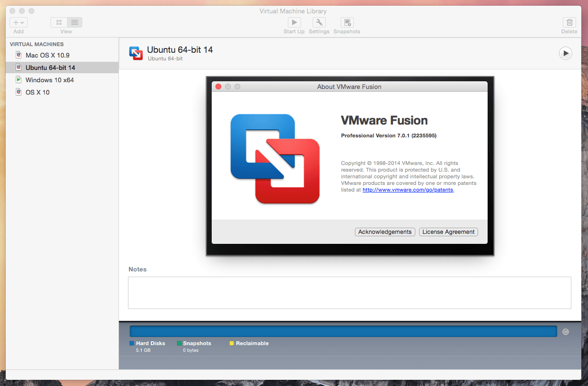Open the Acknowledgements button
The image size is (588, 386).
click(x=385, y=232)
